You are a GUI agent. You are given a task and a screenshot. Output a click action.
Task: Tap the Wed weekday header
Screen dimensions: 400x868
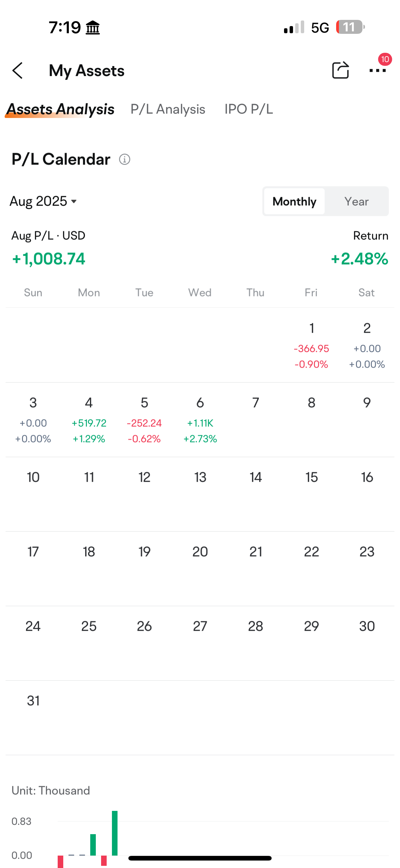(200, 292)
